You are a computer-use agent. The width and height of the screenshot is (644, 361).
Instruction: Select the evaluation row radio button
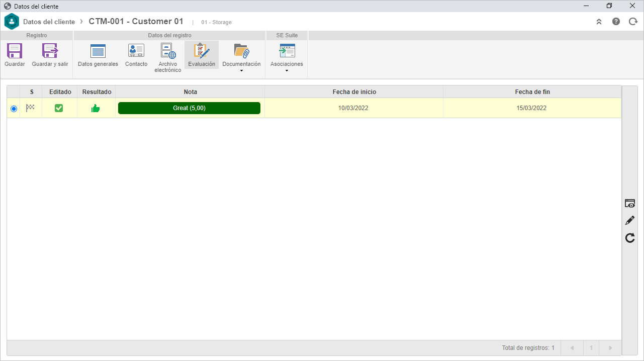click(14, 109)
